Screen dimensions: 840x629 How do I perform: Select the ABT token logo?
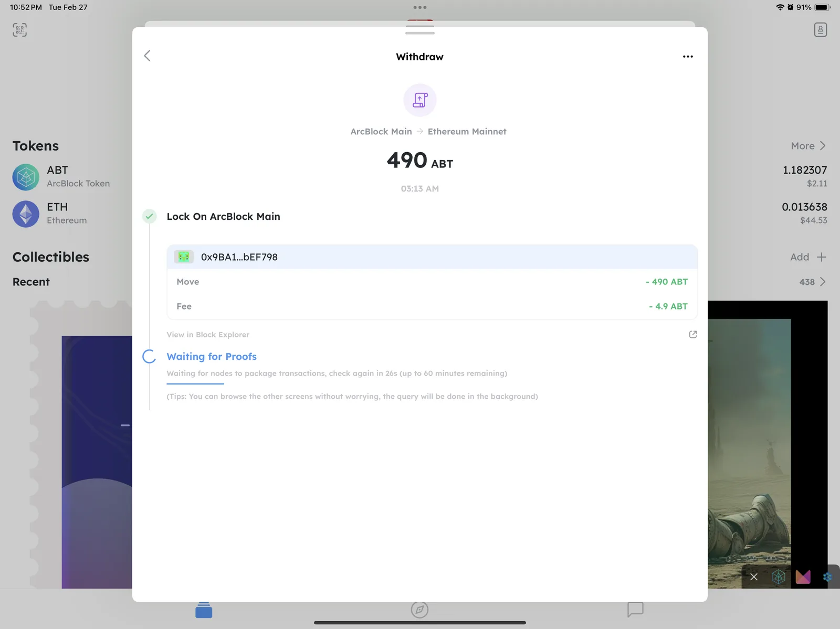click(x=26, y=177)
